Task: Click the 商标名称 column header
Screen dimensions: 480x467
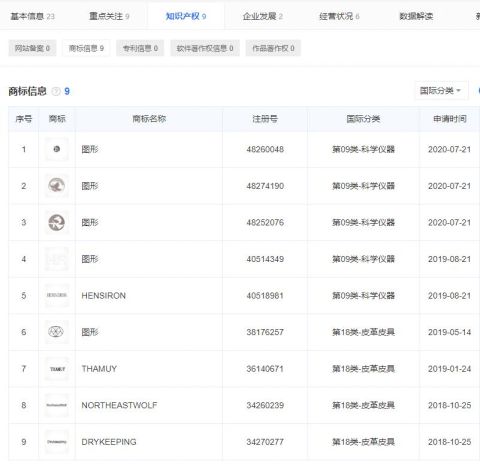Action: tap(149, 119)
